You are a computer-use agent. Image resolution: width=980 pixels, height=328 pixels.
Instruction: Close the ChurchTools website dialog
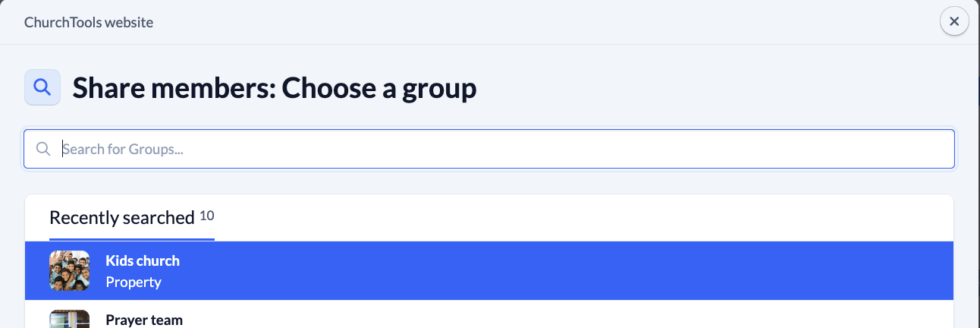point(954,21)
